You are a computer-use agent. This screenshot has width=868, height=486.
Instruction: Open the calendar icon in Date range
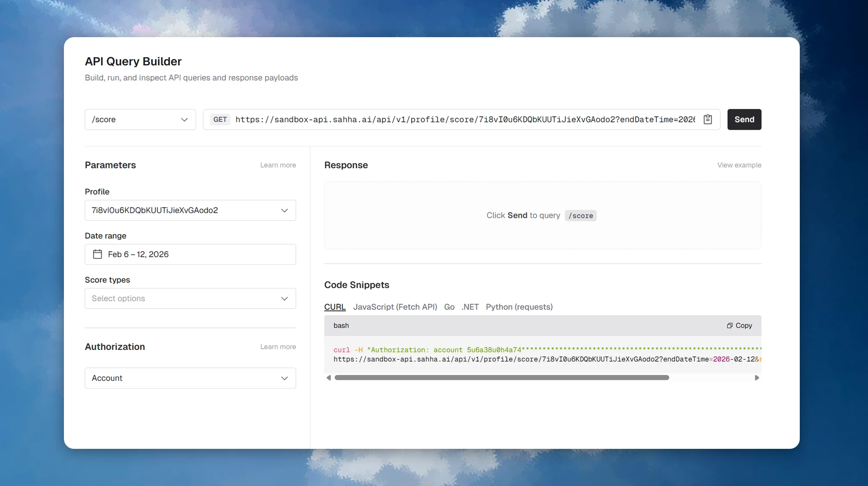click(x=98, y=254)
